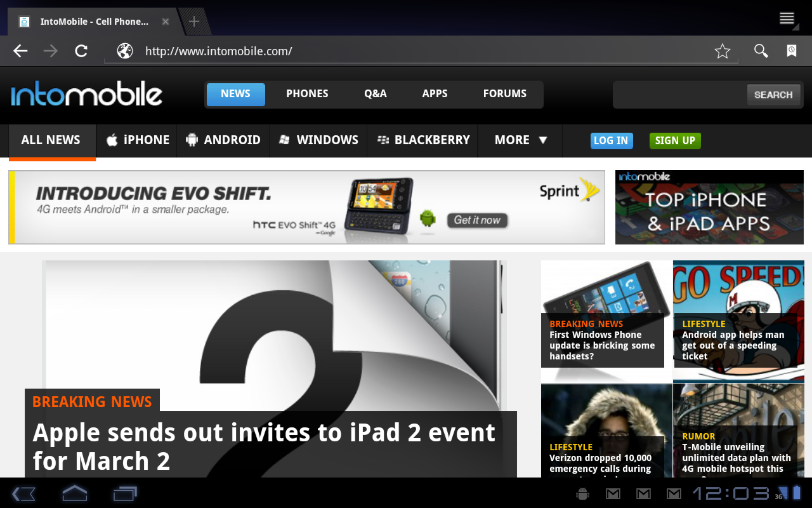The image size is (812, 508).
Task: Click the EVO Shift phone image in ad
Action: tap(377, 206)
